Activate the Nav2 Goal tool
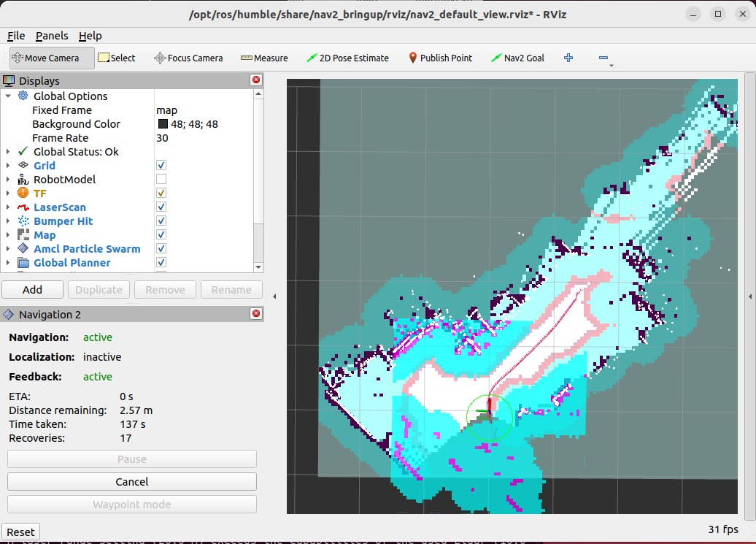This screenshot has width=756, height=544. 517,58
